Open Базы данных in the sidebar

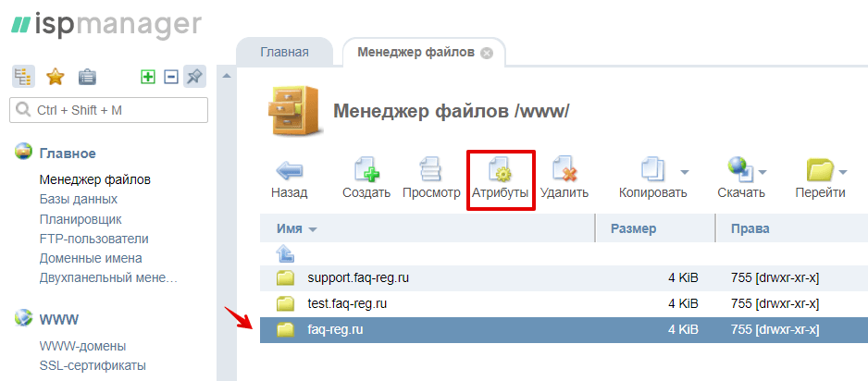[79, 199]
